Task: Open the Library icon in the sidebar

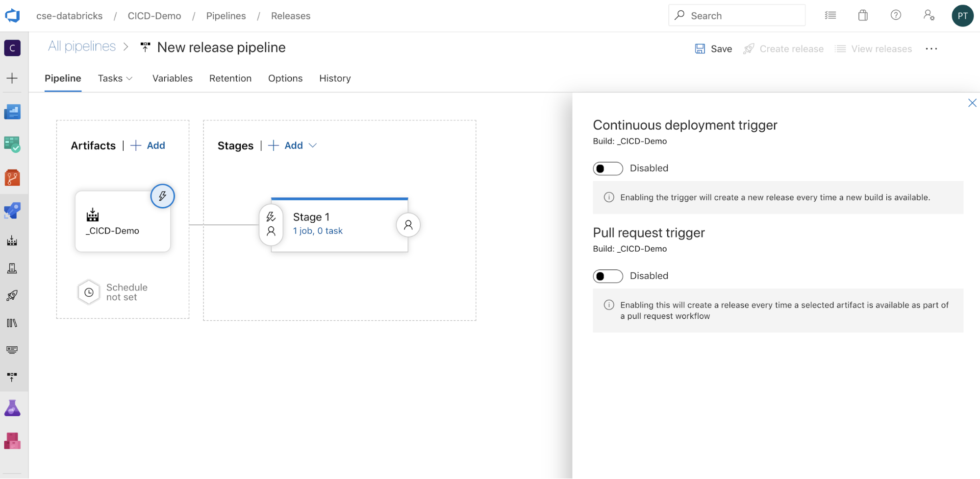Action: (12, 323)
